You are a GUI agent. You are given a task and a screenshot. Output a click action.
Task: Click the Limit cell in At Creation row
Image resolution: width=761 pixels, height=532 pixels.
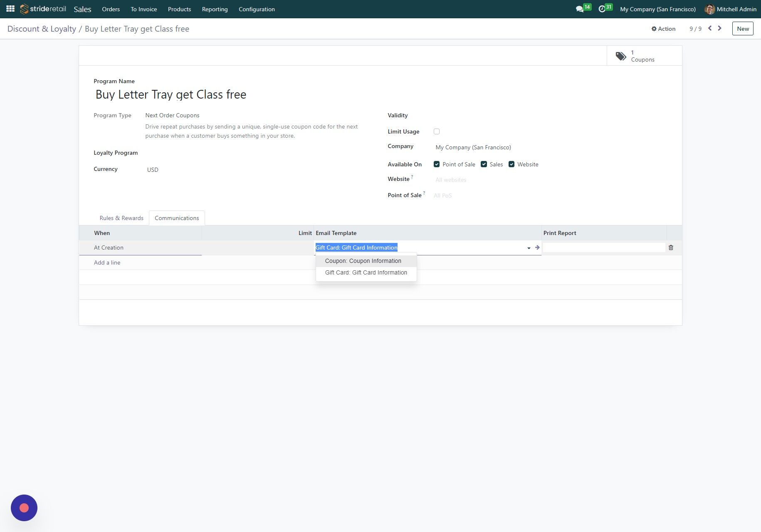point(258,247)
